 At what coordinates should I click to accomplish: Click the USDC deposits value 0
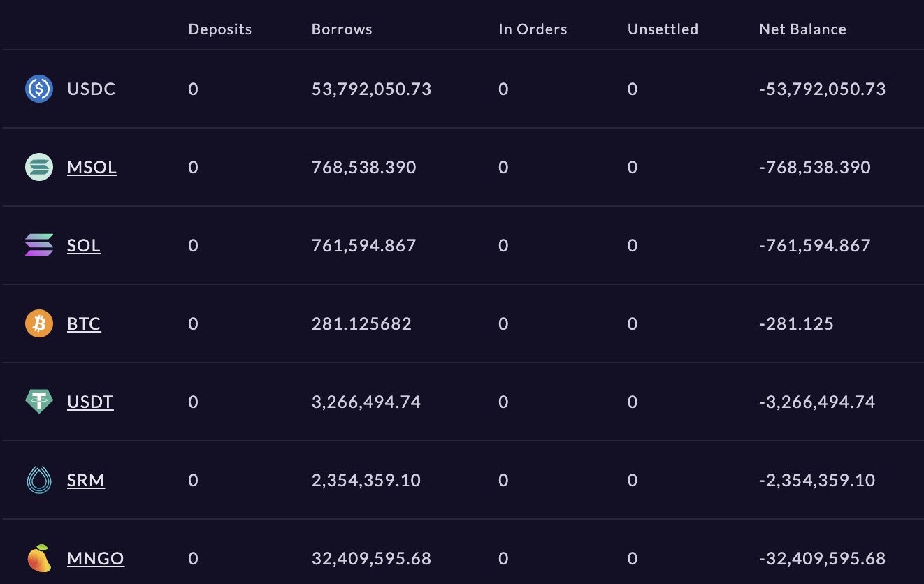(194, 89)
